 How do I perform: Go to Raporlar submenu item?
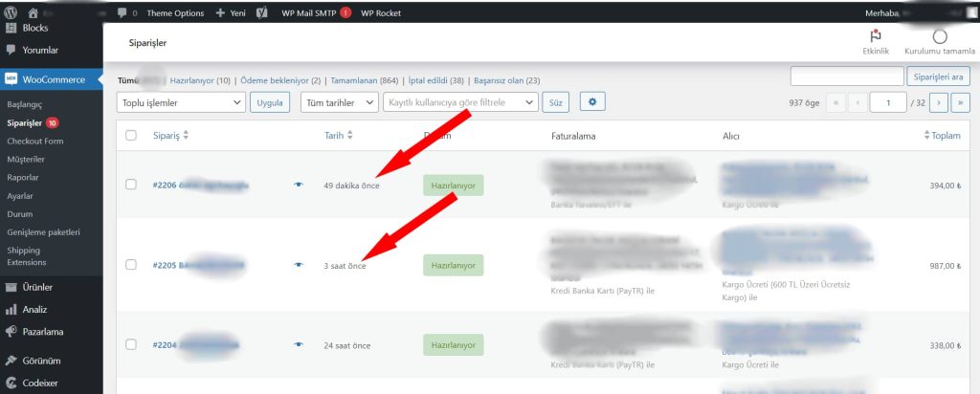click(23, 177)
